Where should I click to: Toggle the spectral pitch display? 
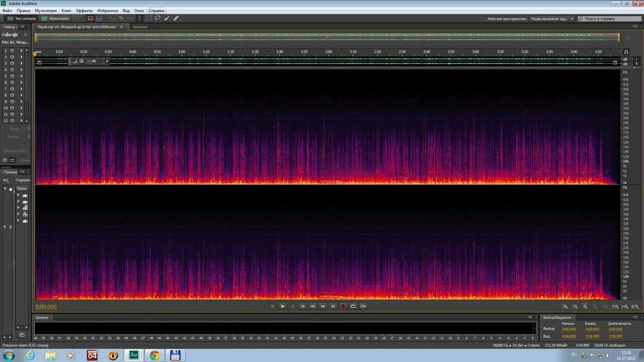pos(100,19)
